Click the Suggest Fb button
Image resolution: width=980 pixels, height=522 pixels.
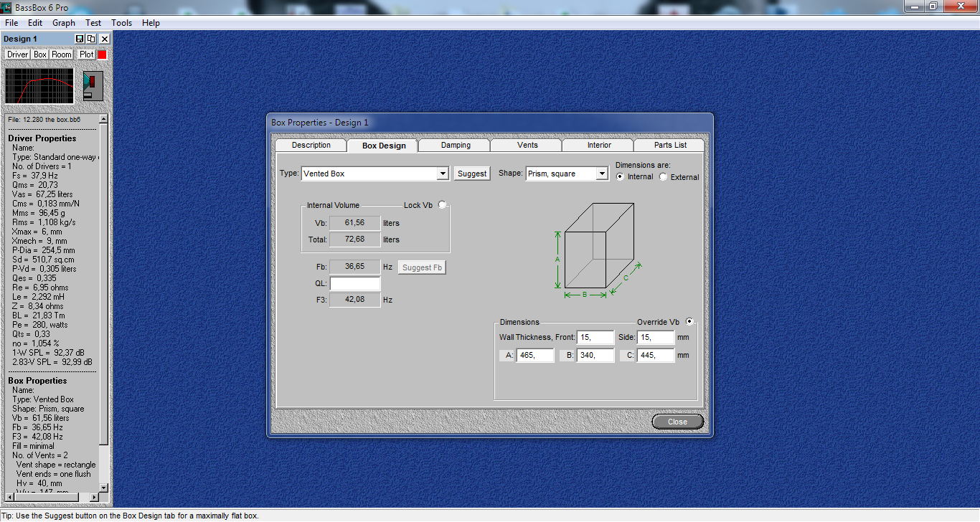(422, 267)
